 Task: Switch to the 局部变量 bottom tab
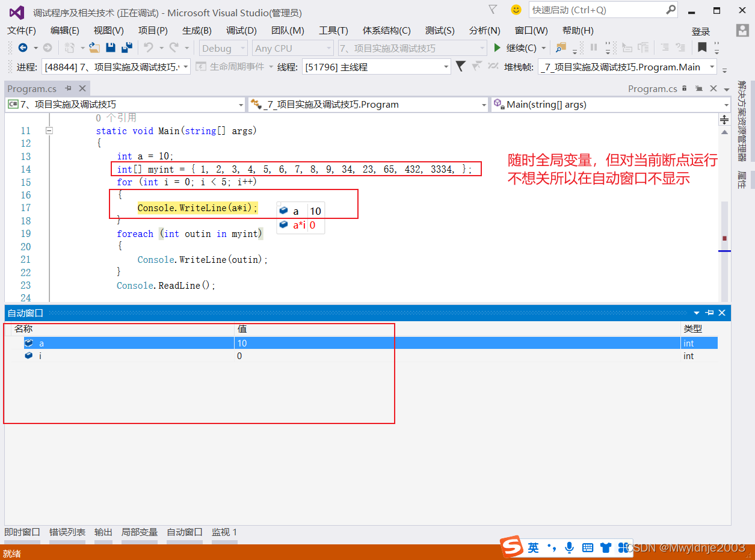click(140, 532)
